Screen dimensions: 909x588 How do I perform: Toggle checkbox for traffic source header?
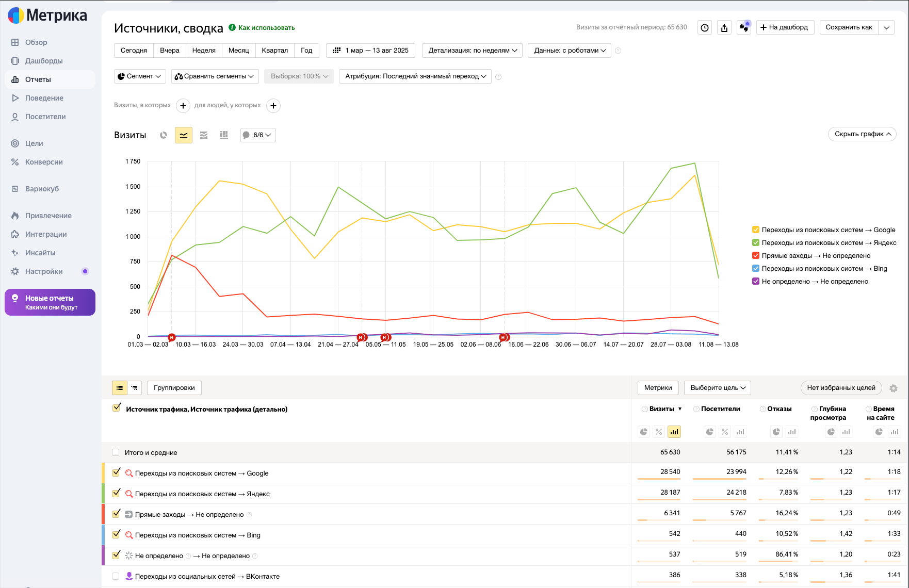(x=117, y=408)
